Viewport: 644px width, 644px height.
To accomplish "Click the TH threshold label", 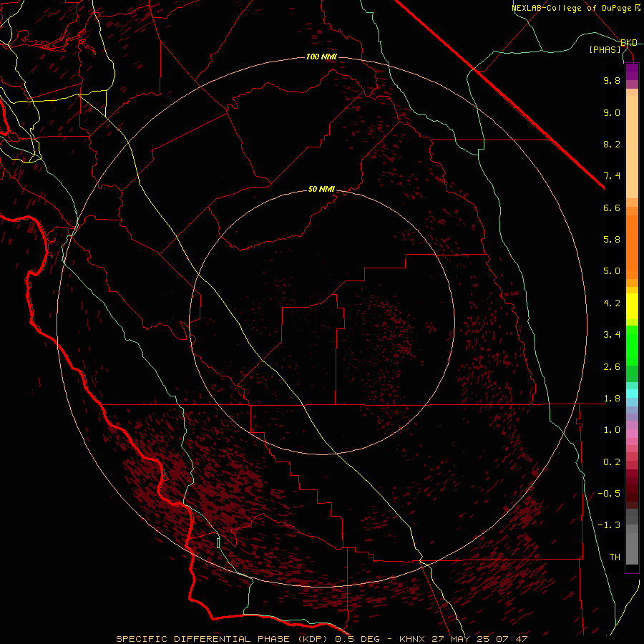I will pos(615,557).
